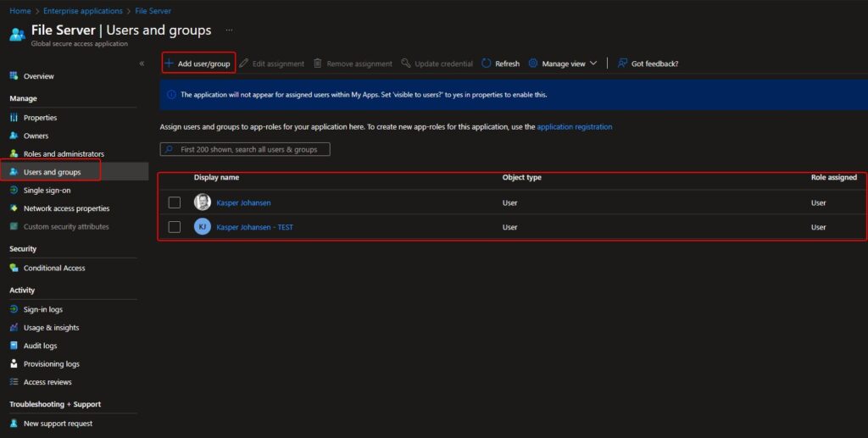Click the Got feedback person icon
868x438 pixels.
click(622, 64)
